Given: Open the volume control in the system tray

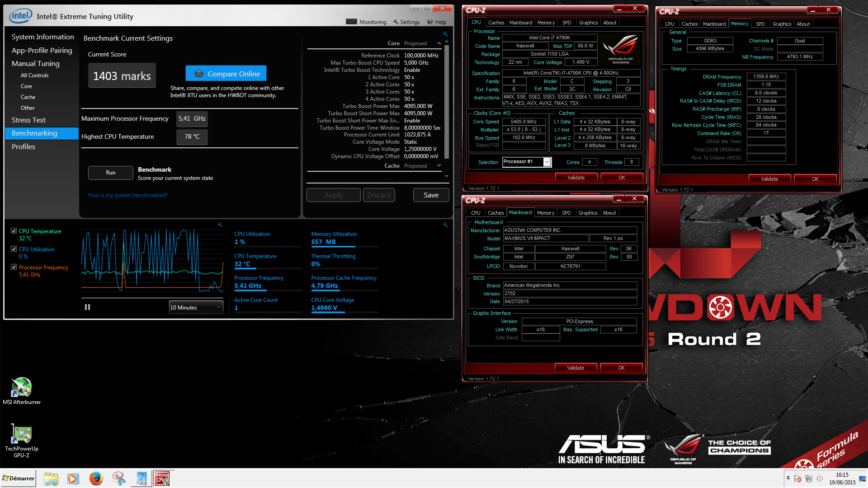Looking at the screenshot, I should pos(820,479).
